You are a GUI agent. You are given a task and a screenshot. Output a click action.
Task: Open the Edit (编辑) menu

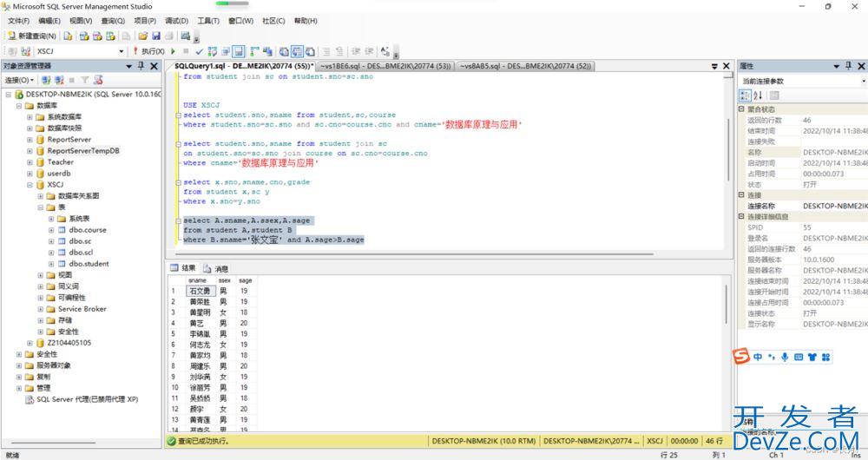tap(49, 21)
